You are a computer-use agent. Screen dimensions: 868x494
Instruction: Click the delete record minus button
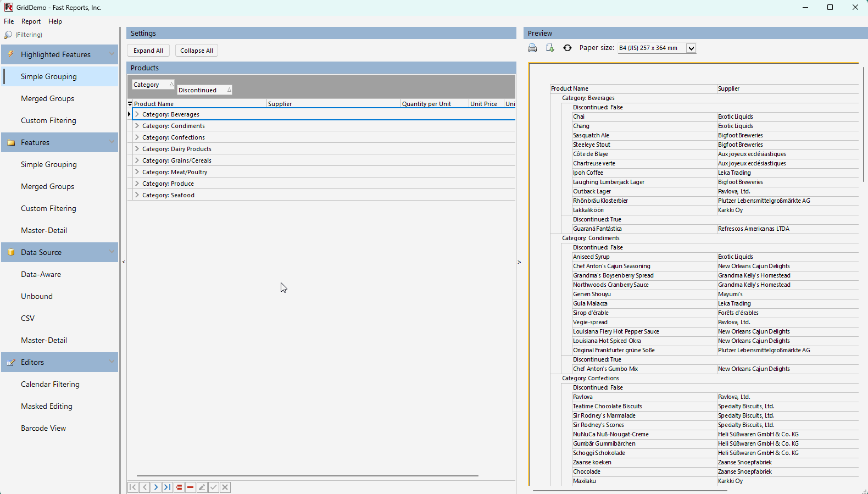(191, 487)
